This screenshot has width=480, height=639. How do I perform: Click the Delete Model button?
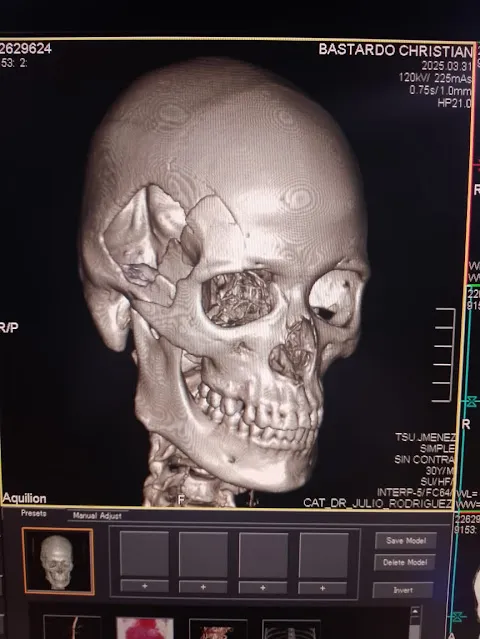pyautogui.click(x=405, y=562)
